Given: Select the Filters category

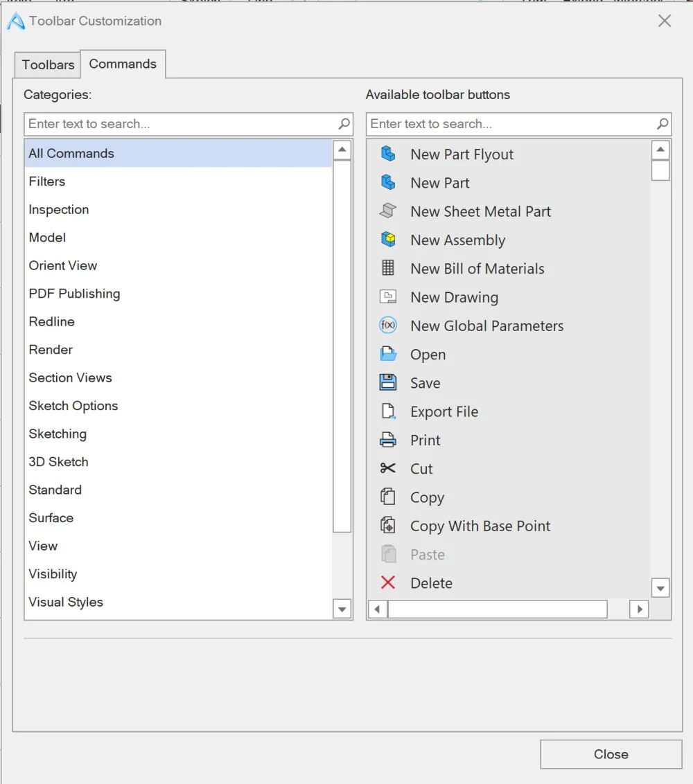Looking at the screenshot, I should (178, 181).
